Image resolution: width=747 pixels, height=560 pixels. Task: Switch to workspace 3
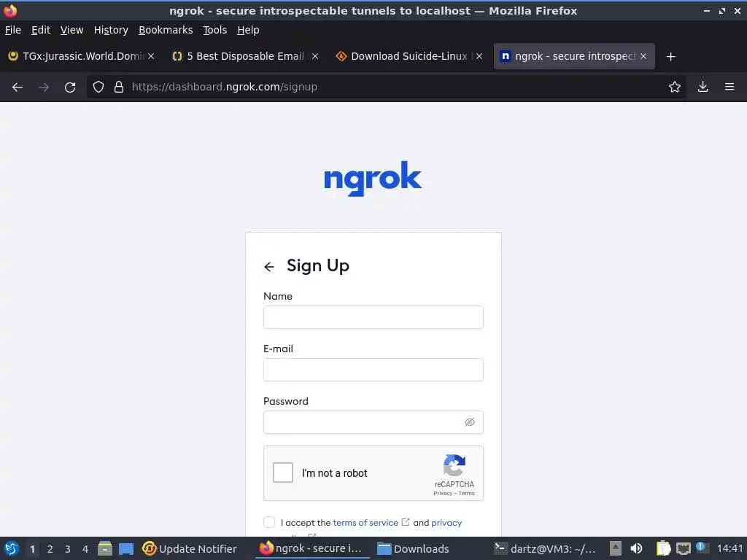68,549
